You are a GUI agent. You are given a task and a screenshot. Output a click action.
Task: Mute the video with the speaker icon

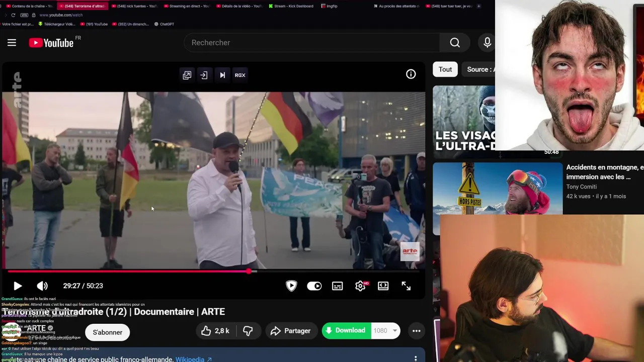(42, 286)
